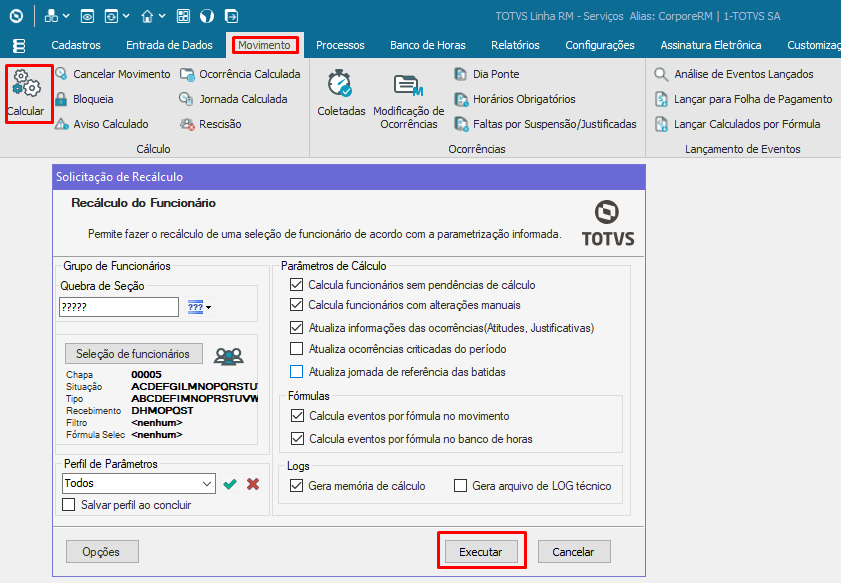Confirm profile with the green checkmark
This screenshot has width=841, height=583.
tap(230, 484)
